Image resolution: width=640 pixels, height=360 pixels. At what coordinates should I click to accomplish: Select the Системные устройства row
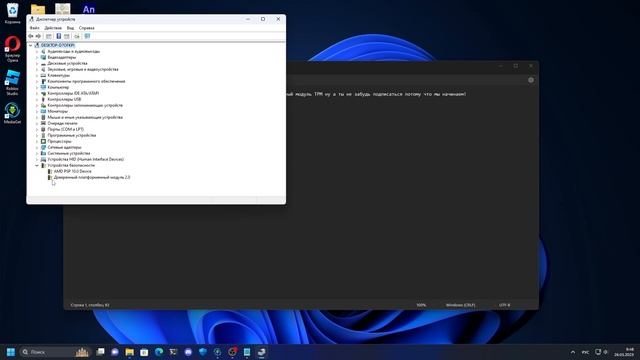point(69,153)
